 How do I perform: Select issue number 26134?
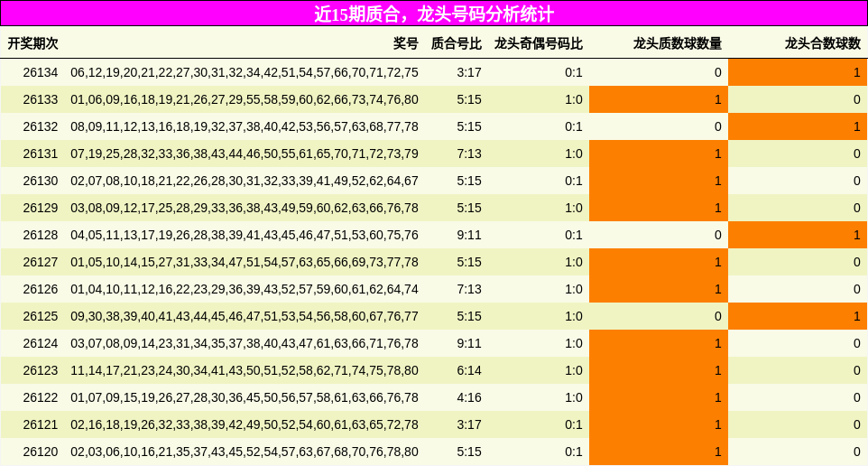click(41, 72)
